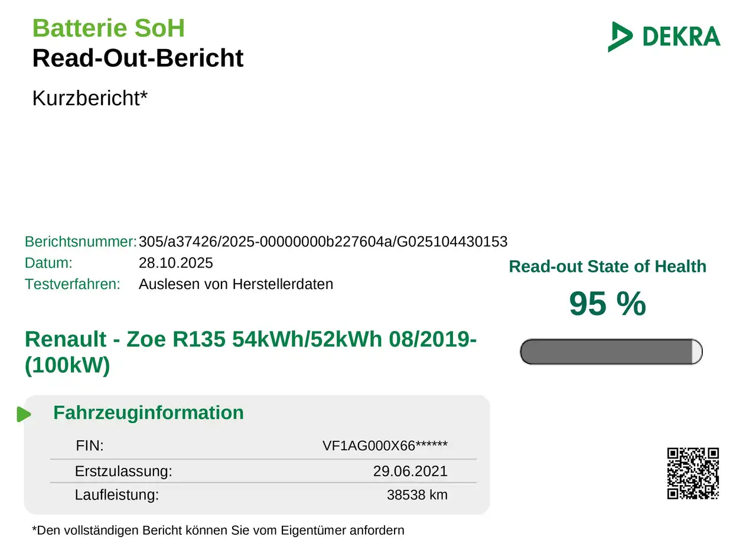Click the 95 % health value
Image resolution: width=756 pixels, height=546 pixels.
coord(607,304)
